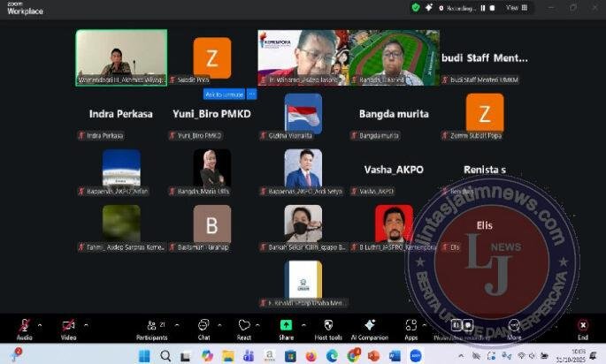Open the three-dots menu beside Ask to unmute

[x=252, y=94]
